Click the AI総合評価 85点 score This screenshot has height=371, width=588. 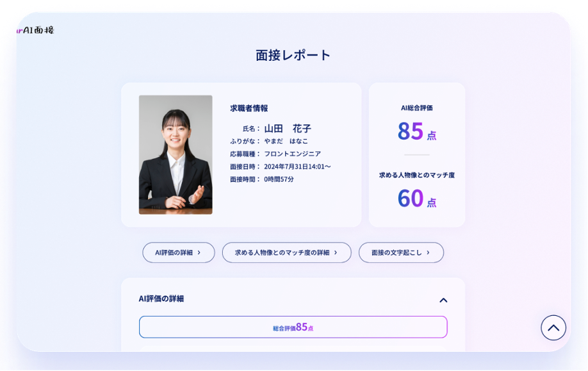(x=416, y=131)
